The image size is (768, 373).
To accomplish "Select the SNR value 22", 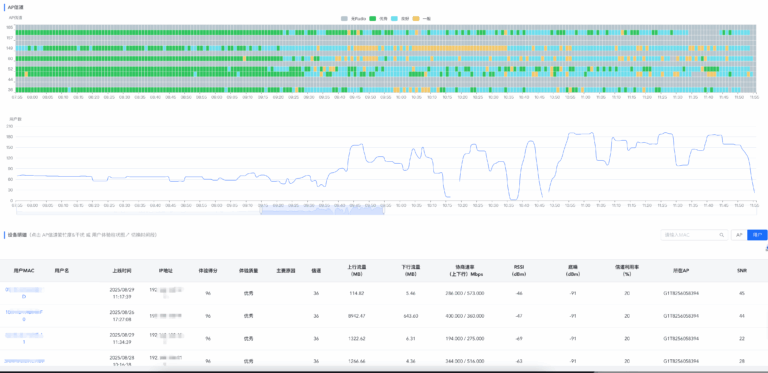I will (x=742, y=338).
